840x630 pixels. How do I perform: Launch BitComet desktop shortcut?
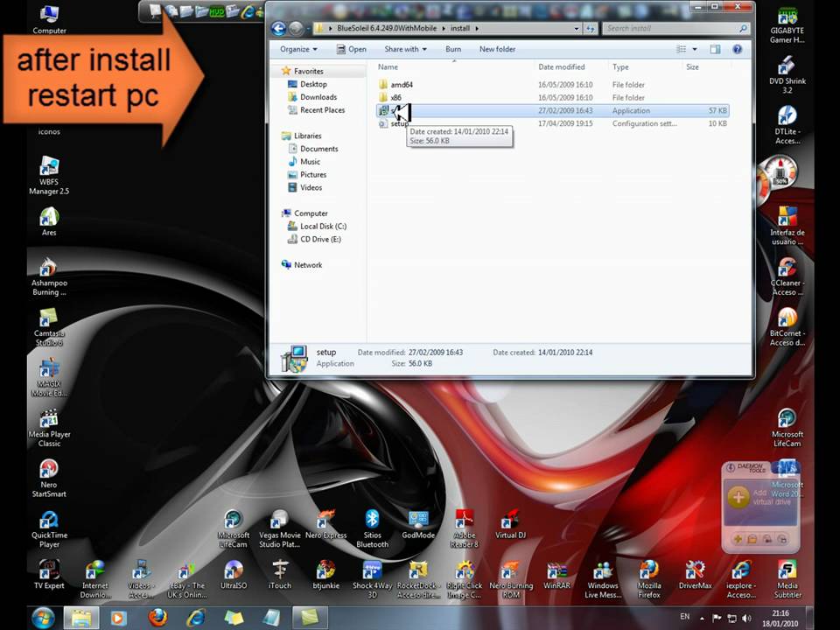[787, 327]
